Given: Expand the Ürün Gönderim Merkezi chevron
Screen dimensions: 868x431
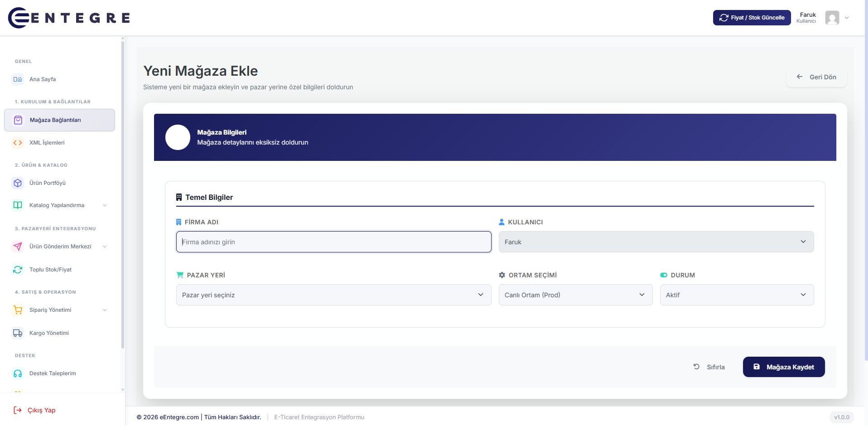Looking at the screenshot, I should coord(105,247).
